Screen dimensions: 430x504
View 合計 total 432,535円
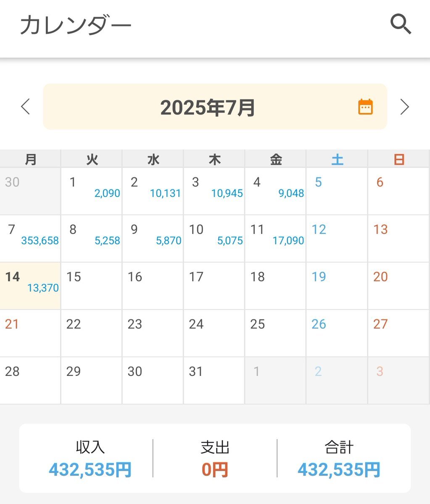pos(339,470)
